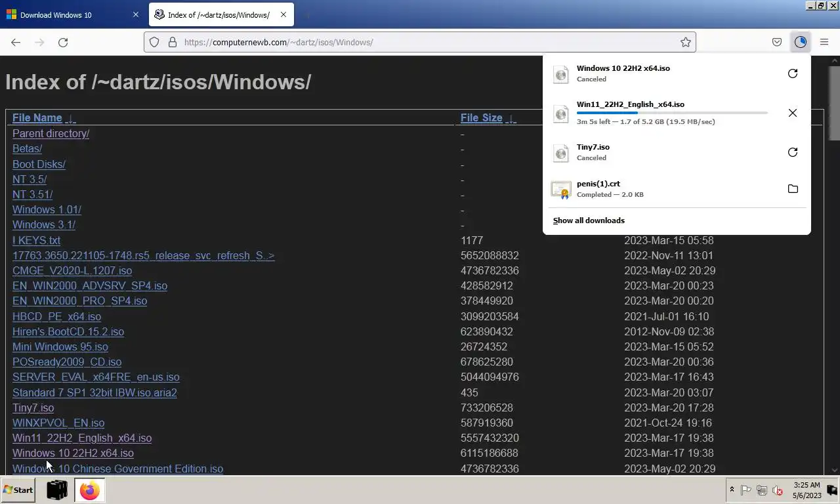Image resolution: width=840 pixels, height=504 pixels.
Task: Click the descending arrow next to File Name
Action: tap(70, 119)
